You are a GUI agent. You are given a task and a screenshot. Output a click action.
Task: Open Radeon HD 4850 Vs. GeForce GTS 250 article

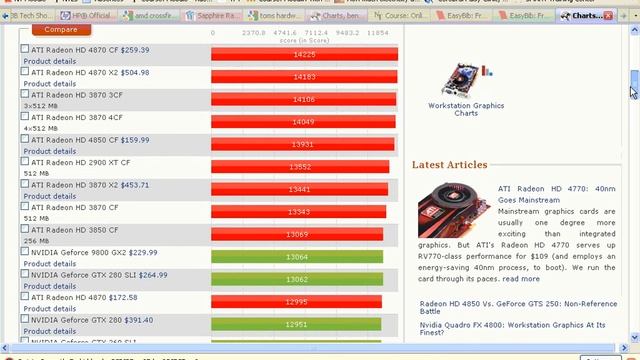point(518,307)
